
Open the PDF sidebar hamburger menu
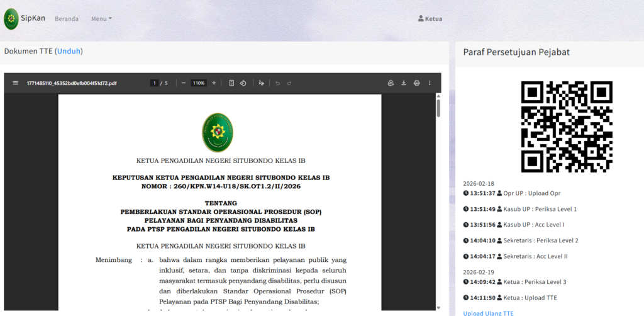pos(15,83)
